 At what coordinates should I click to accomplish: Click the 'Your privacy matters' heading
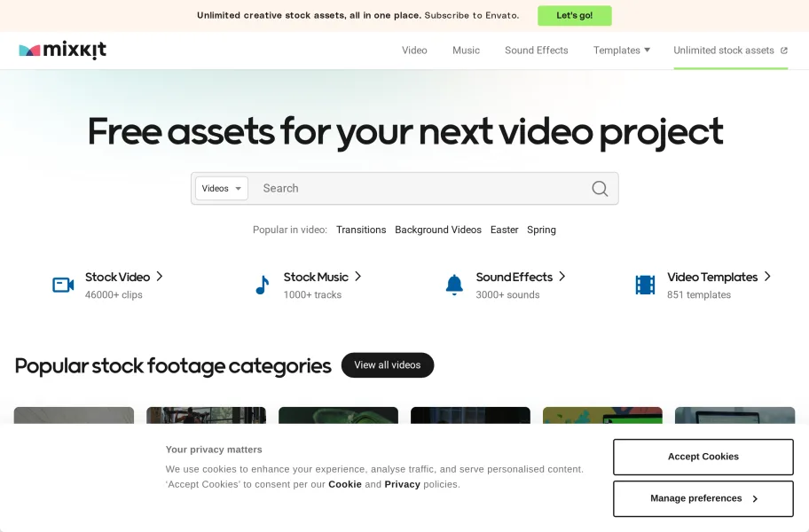pyautogui.click(x=214, y=450)
